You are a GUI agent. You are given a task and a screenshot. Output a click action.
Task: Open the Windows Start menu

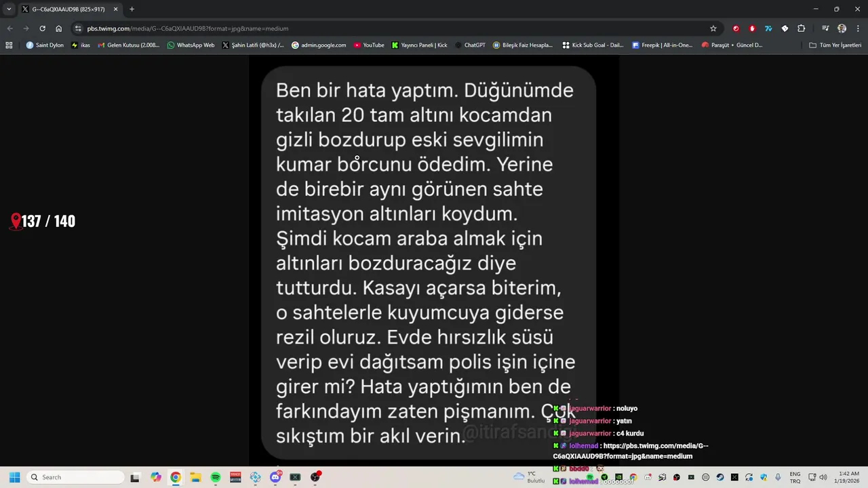(14, 477)
